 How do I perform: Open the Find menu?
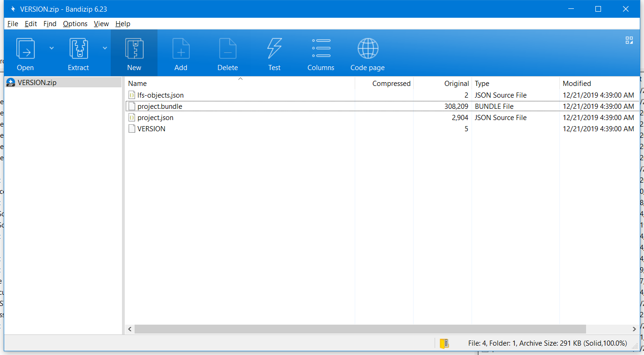pyautogui.click(x=50, y=24)
